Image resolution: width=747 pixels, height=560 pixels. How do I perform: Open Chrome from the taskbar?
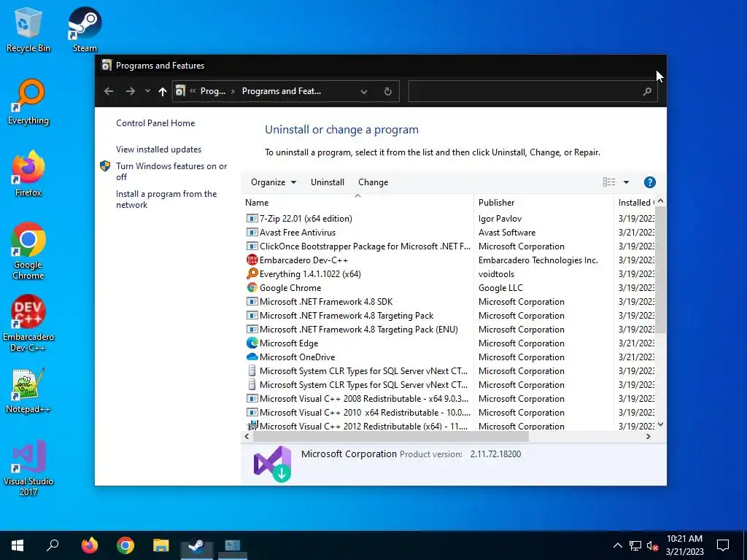(125, 545)
